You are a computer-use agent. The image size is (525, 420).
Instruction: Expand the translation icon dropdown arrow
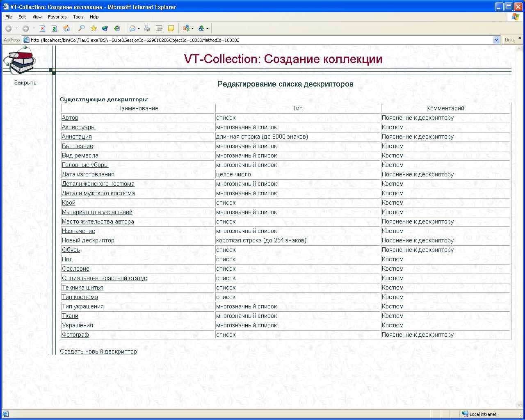click(x=192, y=28)
